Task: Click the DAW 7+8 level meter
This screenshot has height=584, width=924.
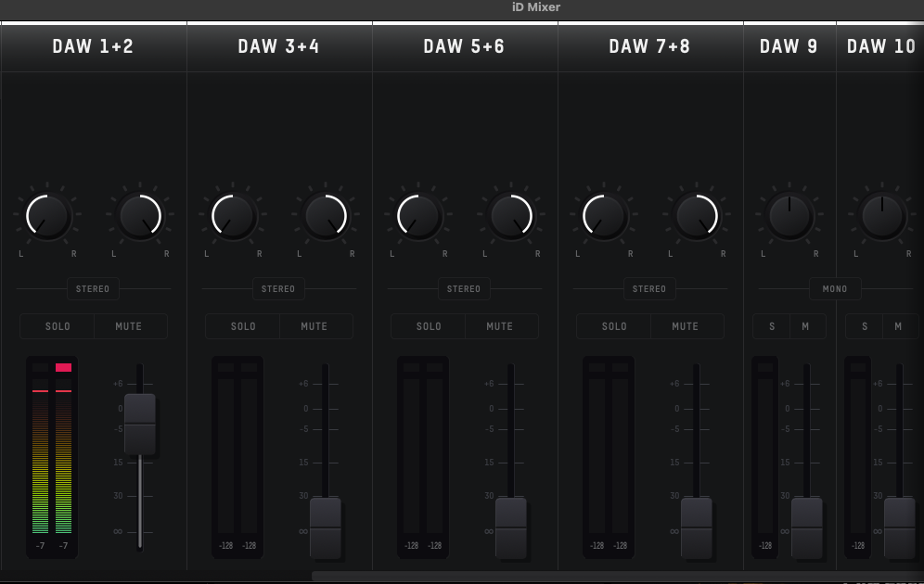Action: point(609,457)
